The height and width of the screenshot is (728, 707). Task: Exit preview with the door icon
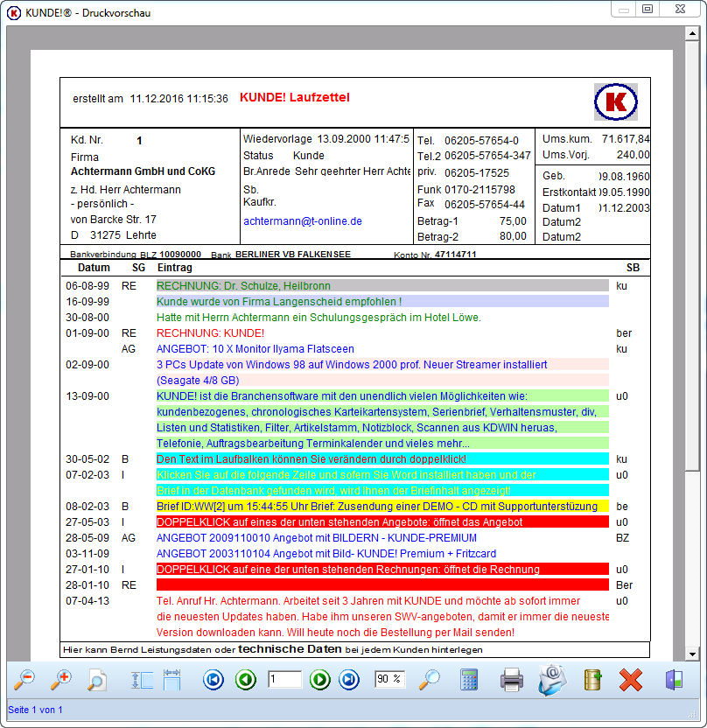pyautogui.click(x=674, y=680)
